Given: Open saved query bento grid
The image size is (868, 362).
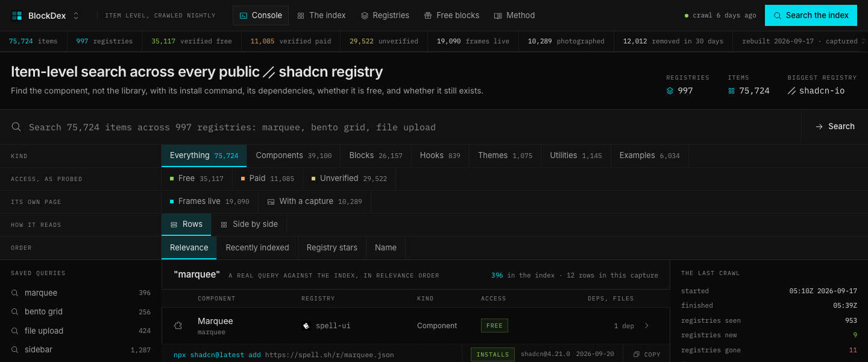Looking at the screenshot, I should pyautogui.click(x=81, y=312).
